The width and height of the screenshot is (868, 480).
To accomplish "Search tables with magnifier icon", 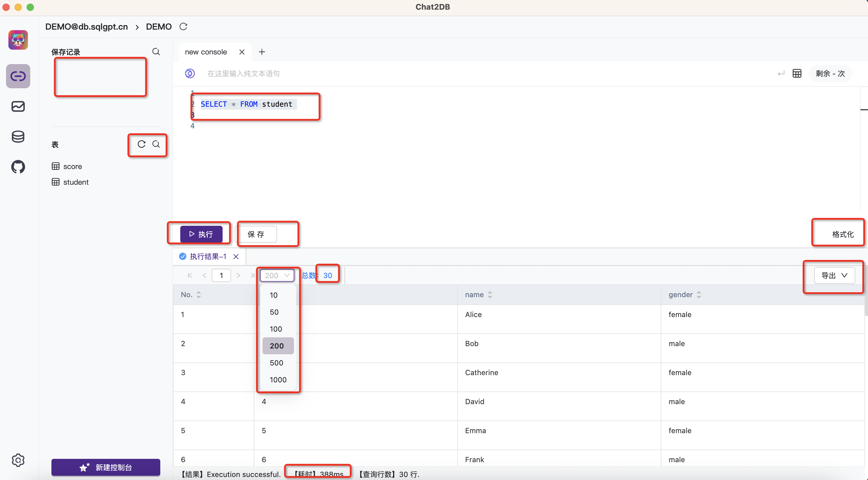I will (156, 144).
